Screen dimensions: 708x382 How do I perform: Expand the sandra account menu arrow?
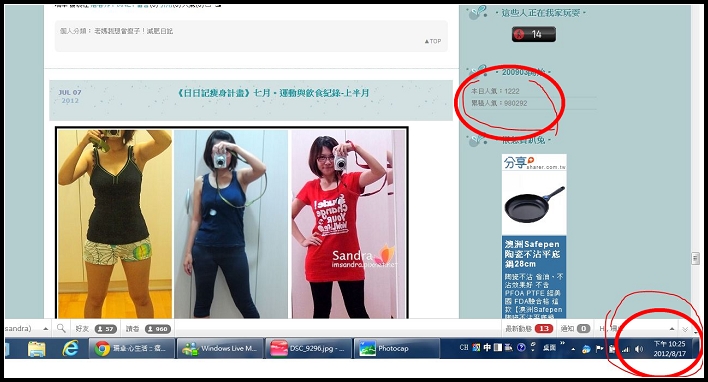pos(46,329)
